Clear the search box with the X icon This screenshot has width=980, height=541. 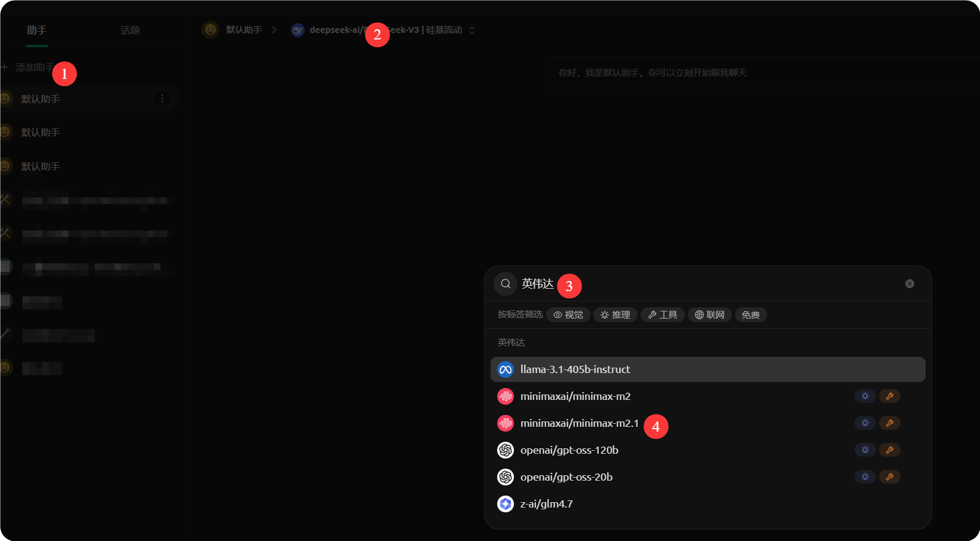pos(909,283)
